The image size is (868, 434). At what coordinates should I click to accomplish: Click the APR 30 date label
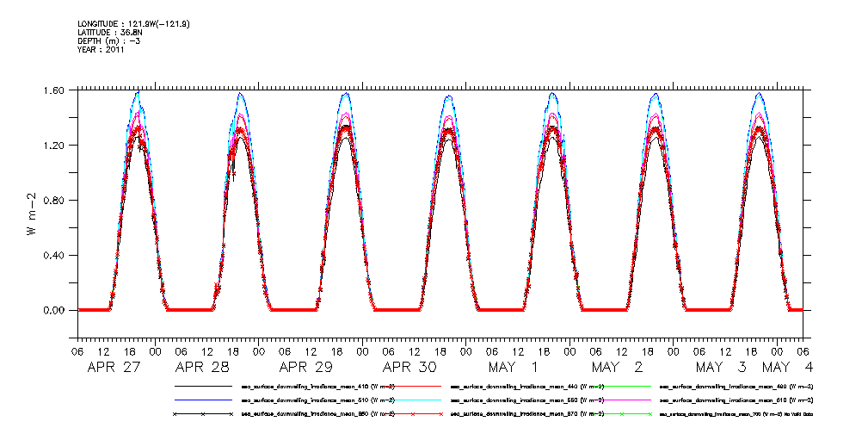coord(409,367)
